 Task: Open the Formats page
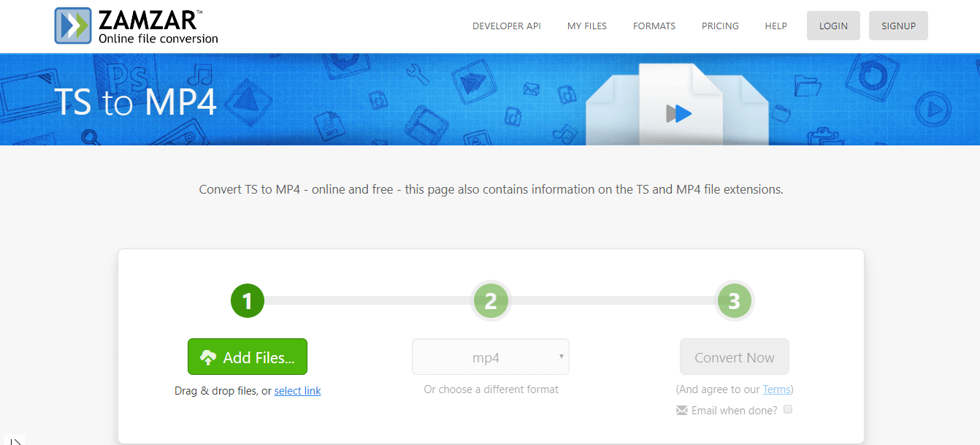click(x=654, y=26)
